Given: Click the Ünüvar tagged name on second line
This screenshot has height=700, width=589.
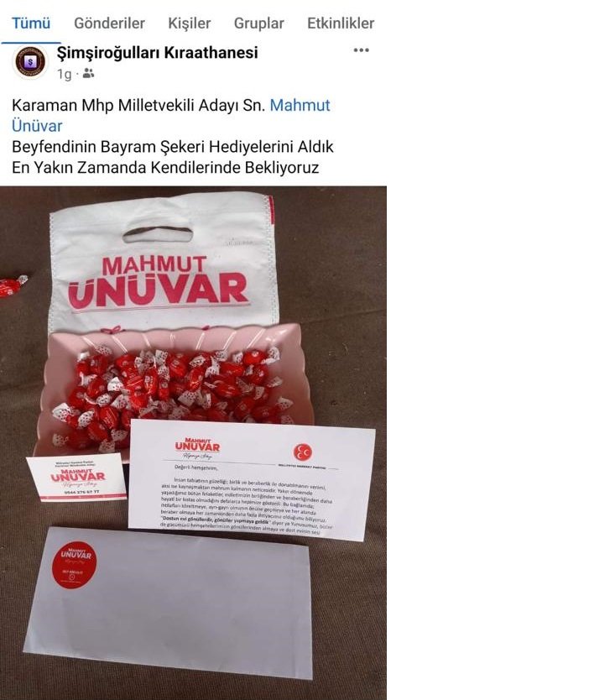Looking at the screenshot, I should [37, 126].
